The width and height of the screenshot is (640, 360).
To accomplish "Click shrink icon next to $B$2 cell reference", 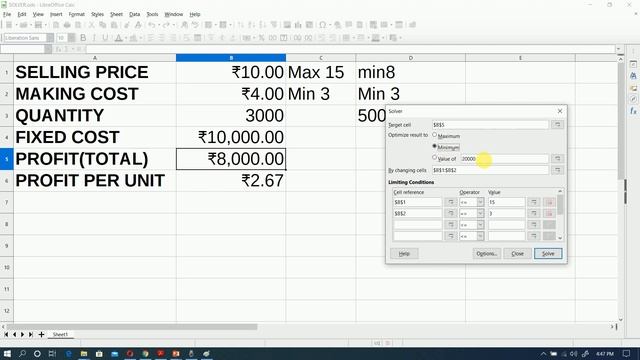I will point(451,213).
